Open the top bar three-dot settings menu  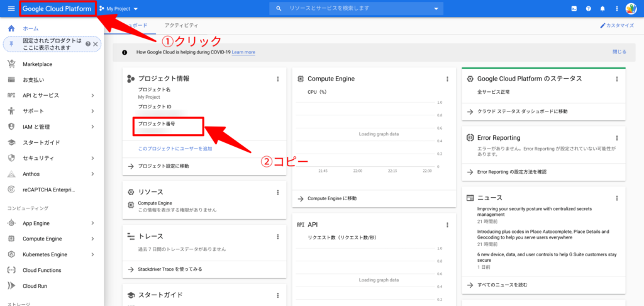(616, 8)
